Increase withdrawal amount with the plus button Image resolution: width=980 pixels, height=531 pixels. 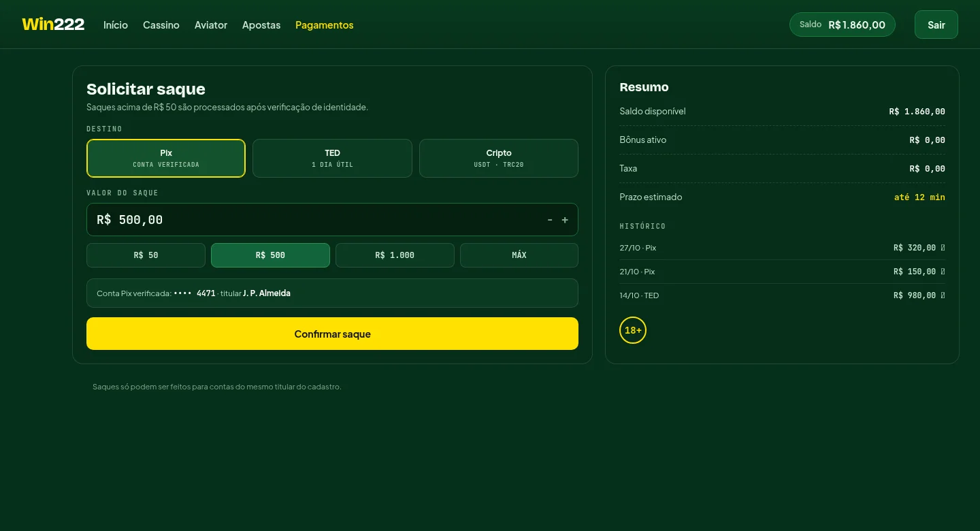(x=565, y=220)
